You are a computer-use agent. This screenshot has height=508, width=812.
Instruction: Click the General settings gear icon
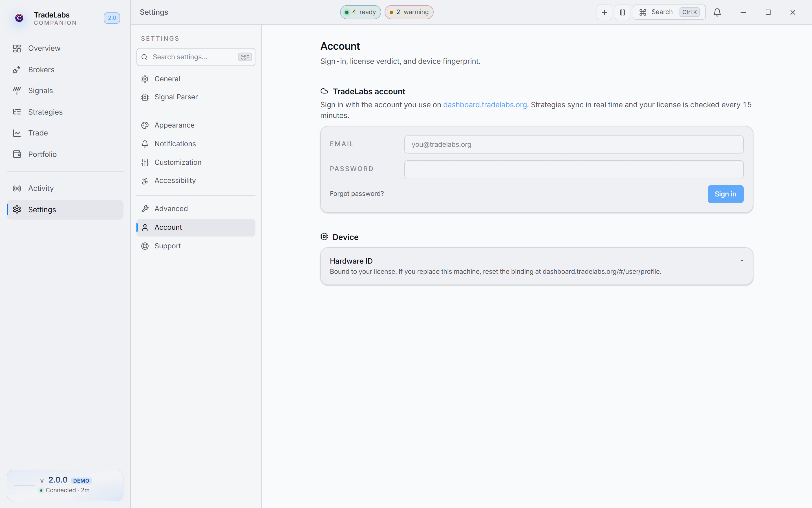point(145,79)
